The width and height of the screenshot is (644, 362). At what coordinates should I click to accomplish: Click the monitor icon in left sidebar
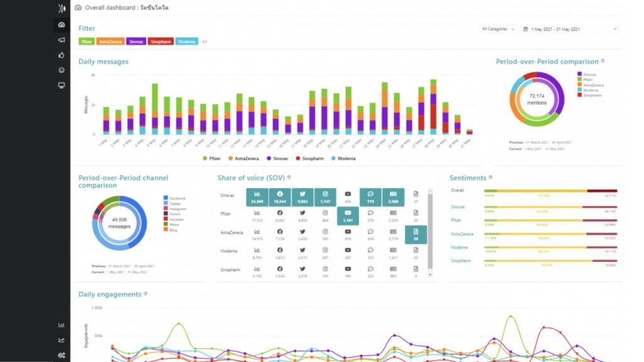pyautogui.click(x=61, y=85)
